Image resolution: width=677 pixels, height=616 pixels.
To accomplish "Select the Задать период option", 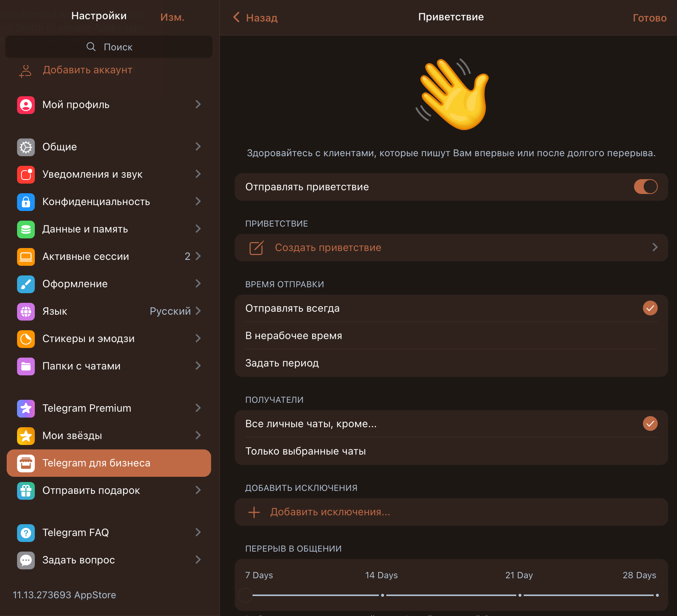I will (x=451, y=363).
